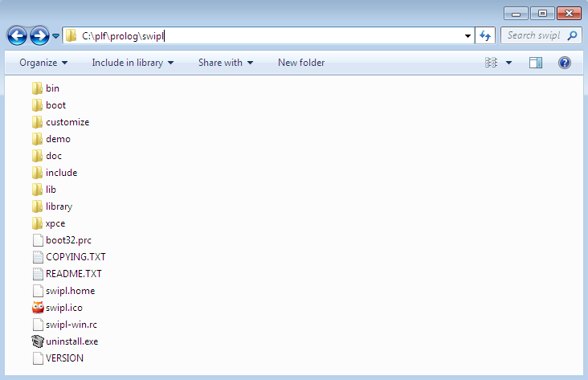Open the Include in library menu
This screenshot has height=380, width=588.
click(133, 63)
